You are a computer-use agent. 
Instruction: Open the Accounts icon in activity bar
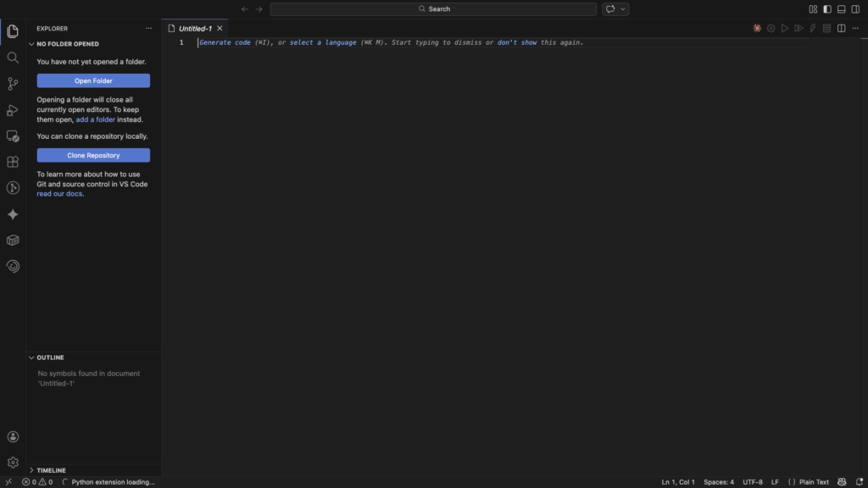(13, 437)
